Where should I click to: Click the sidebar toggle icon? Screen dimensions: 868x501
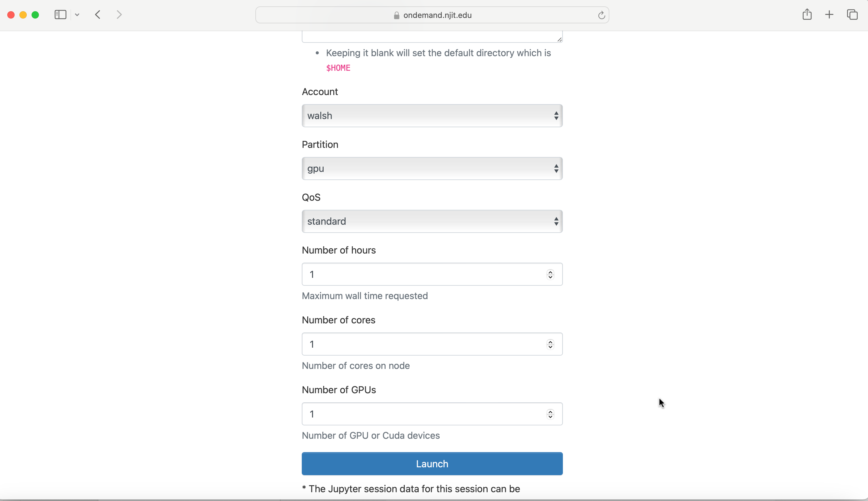click(x=60, y=15)
